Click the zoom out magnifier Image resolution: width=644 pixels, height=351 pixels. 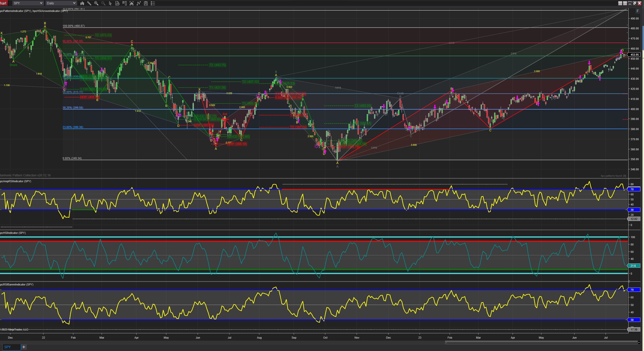(x=103, y=3)
